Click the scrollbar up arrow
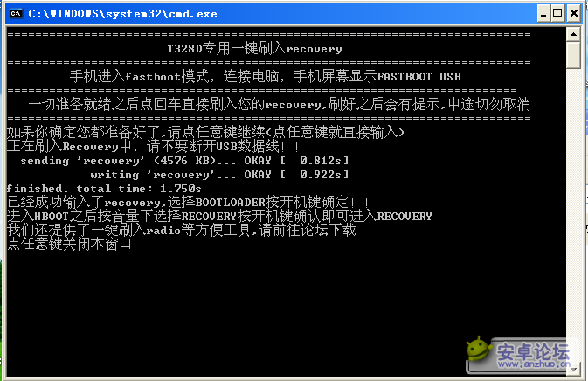 [573, 34]
